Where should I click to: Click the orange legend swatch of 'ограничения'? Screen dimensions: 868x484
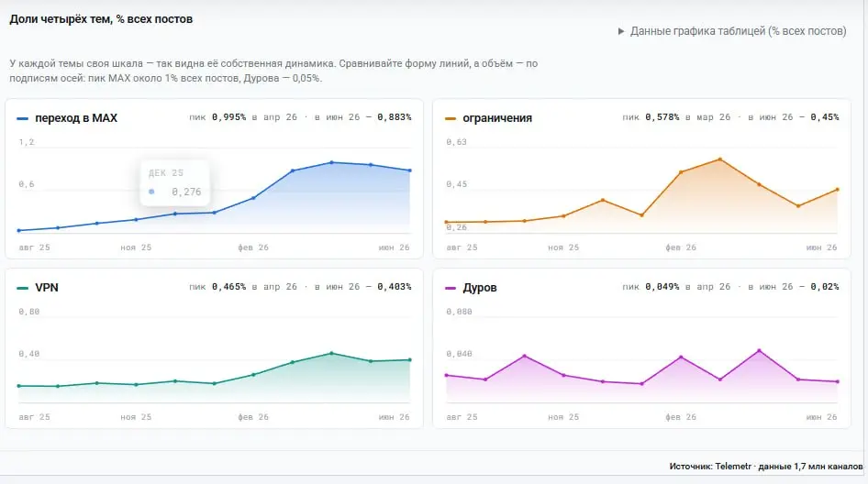451,118
